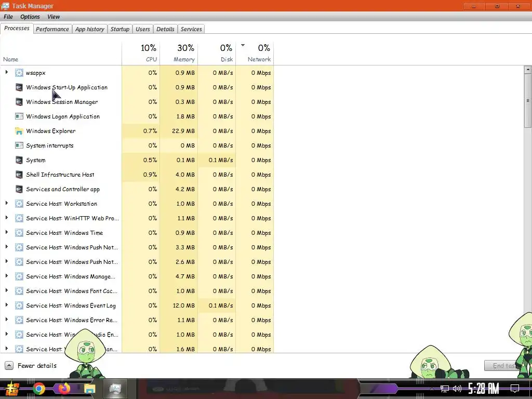Image resolution: width=532 pixels, height=399 pixels.
Task: Expand Service Host: Windows Font Cac group
Action: pos(6,290)
